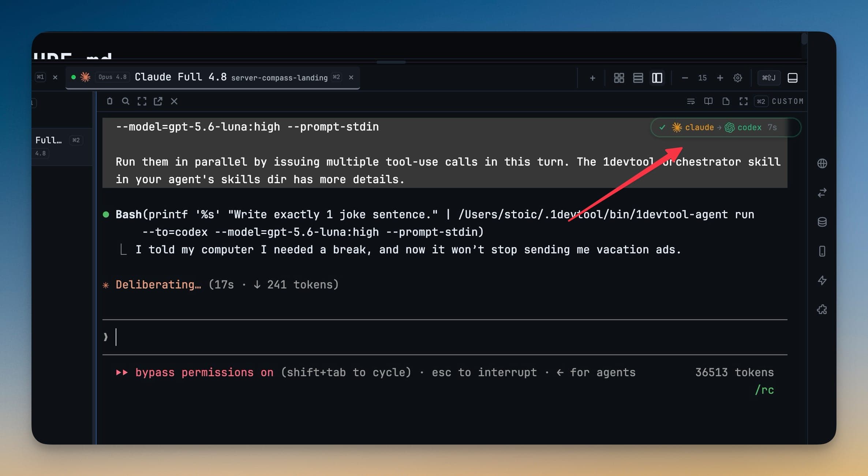
Task: Click the ⌘⇧J shortcut button
Action: pyautogui.click(x=768, y=78)
